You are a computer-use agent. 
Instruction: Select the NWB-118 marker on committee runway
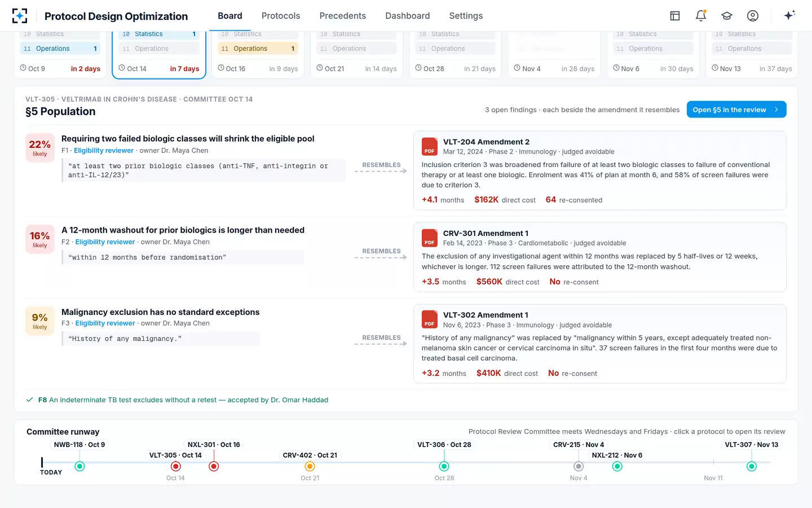(x=80, y=466)
